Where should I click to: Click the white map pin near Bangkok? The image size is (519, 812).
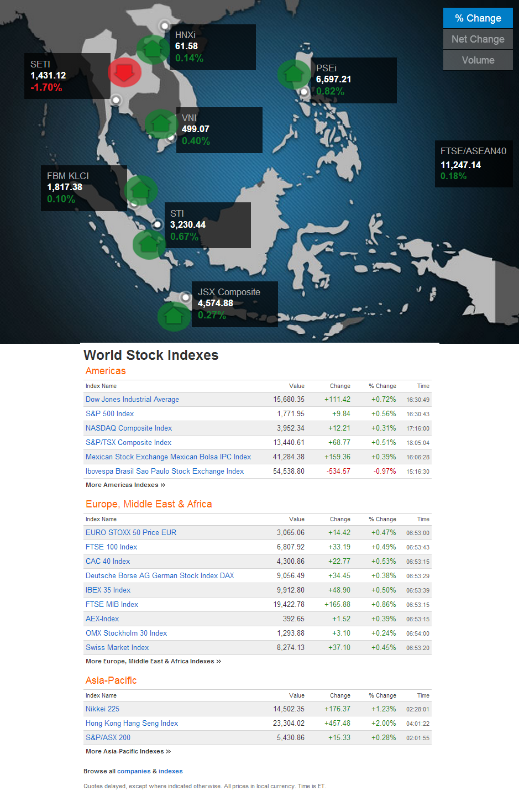pos(116,100)
